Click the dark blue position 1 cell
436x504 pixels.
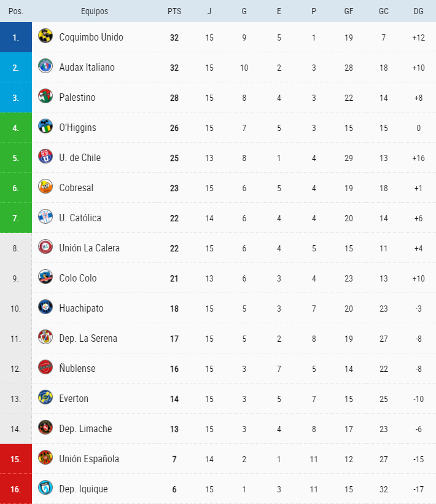point(16,37)
